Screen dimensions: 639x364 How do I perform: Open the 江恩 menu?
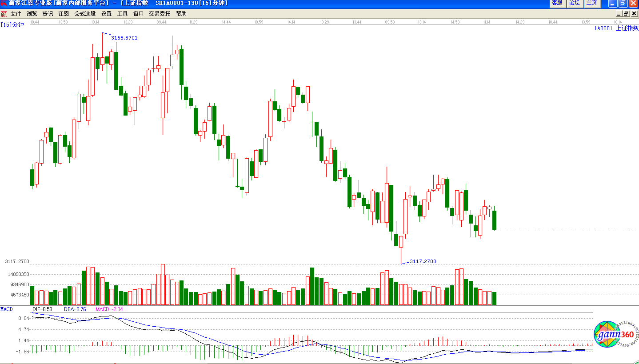tap(64, 14)
